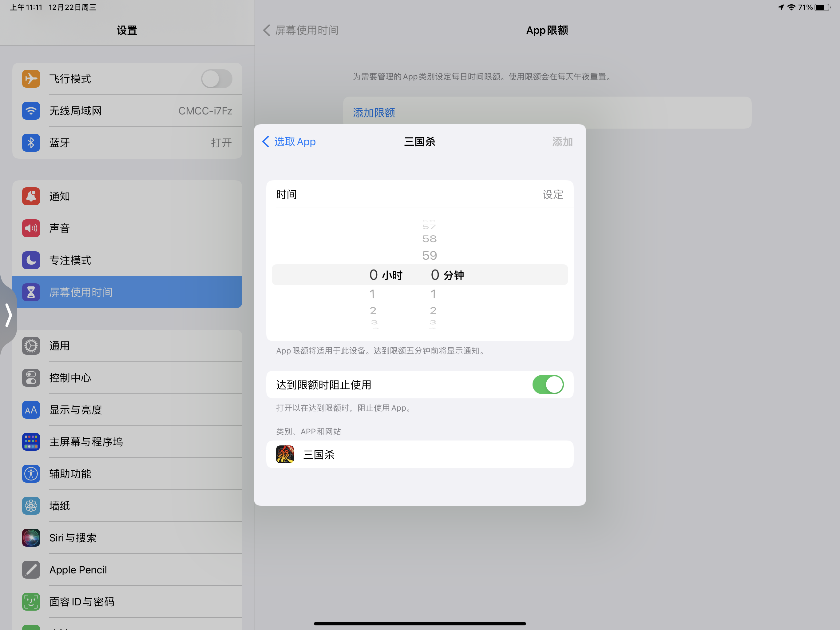Open 墙纸 settings
Image resolution: width=840 pixels, height=630 pixels.
coord(127,505)
